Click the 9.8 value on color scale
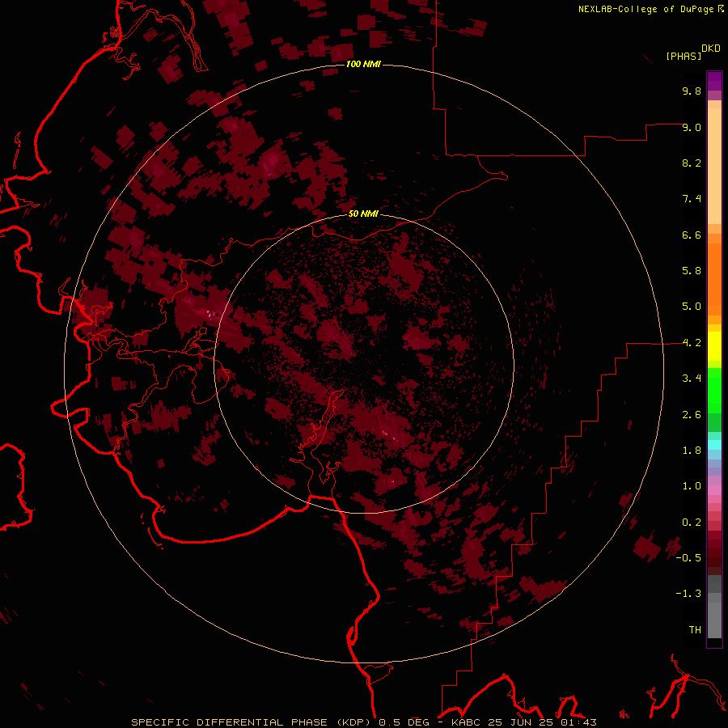 pyautogui.click(x=692, y=91)
